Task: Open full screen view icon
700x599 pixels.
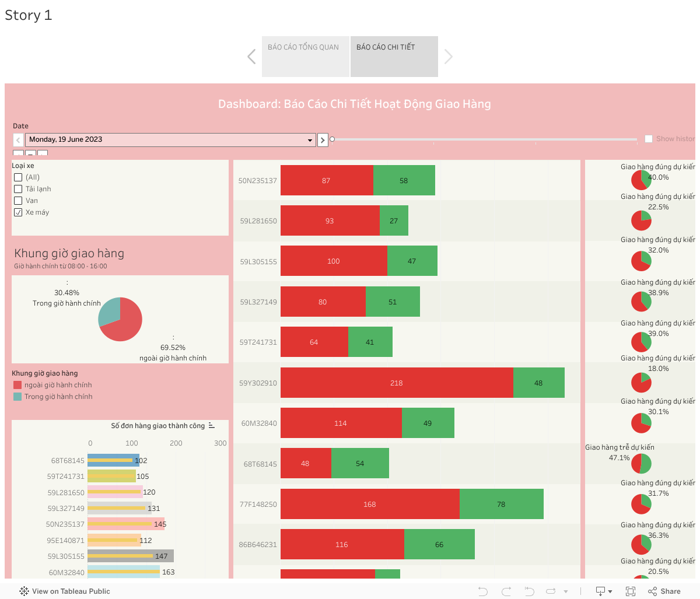Action: pyautogui.click(x=631, y=591)
